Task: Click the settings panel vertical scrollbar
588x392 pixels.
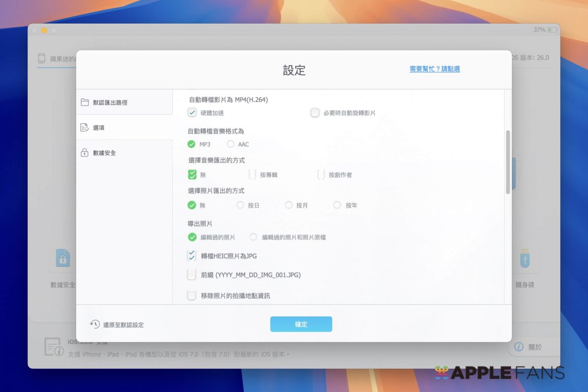Action: click(x=508, y=162)
